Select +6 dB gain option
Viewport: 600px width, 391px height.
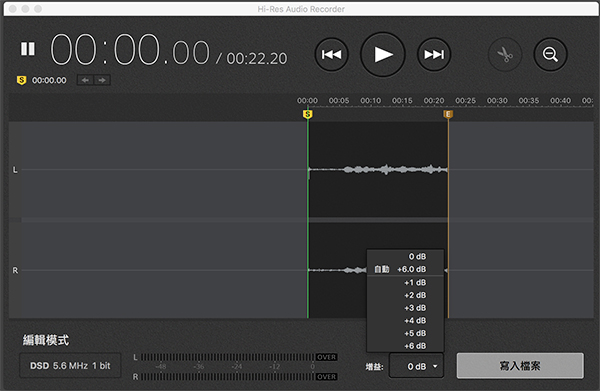[x=406, y=346]
